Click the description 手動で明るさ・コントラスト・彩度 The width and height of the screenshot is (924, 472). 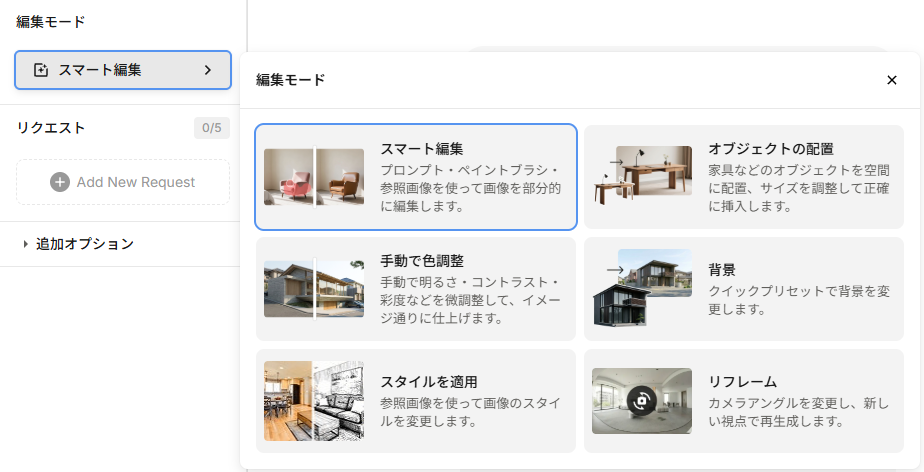point(471,301)
